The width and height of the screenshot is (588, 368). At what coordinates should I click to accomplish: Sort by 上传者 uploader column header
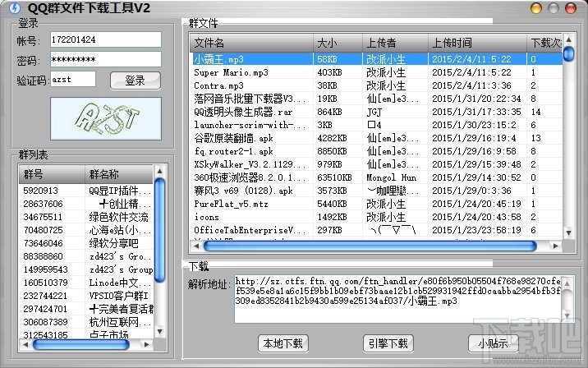[395, 44]
